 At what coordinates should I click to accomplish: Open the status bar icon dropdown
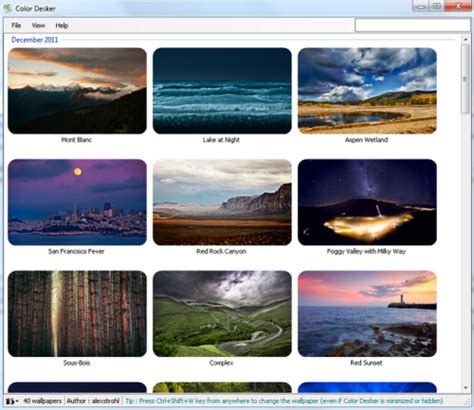click(12, 401)
